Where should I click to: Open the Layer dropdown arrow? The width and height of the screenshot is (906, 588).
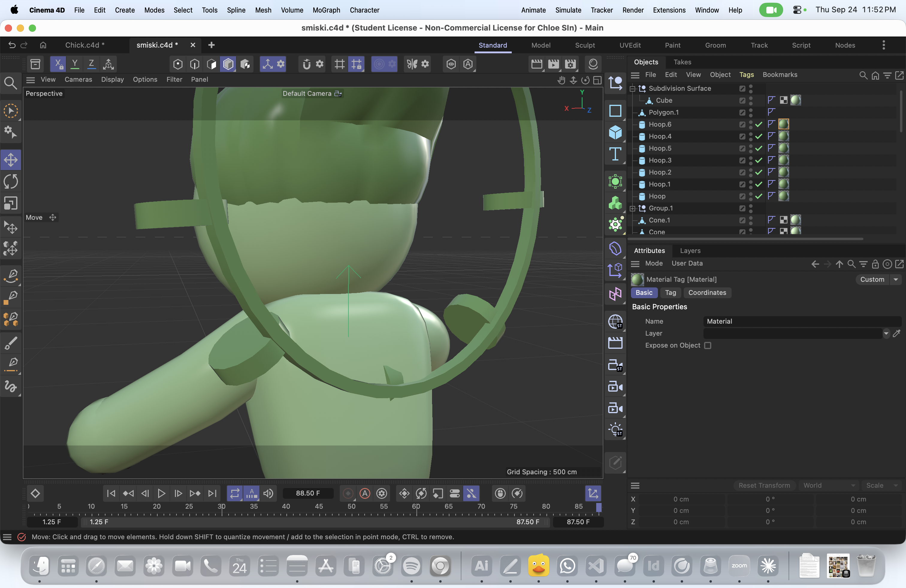click(x=886, y=334)
